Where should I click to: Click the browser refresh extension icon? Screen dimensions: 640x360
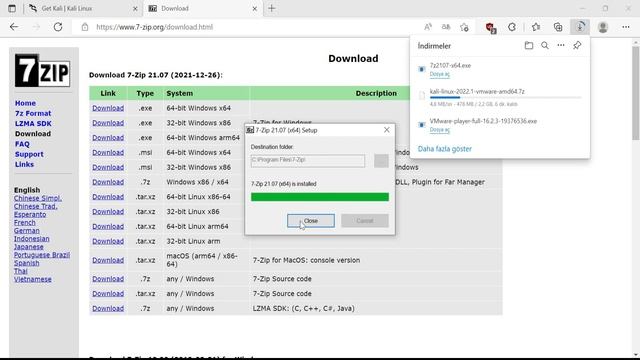point(512,27)
